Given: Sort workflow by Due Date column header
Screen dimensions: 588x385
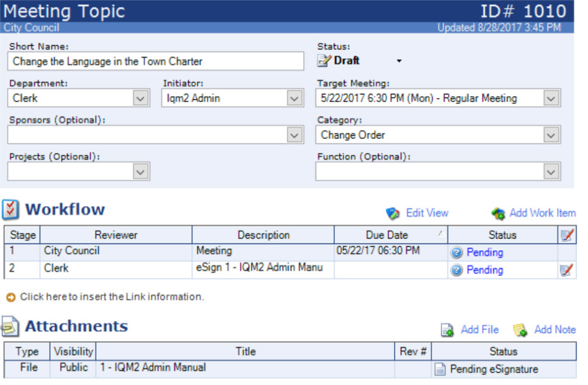Looking at the screenshot, I should click(391, 235).
